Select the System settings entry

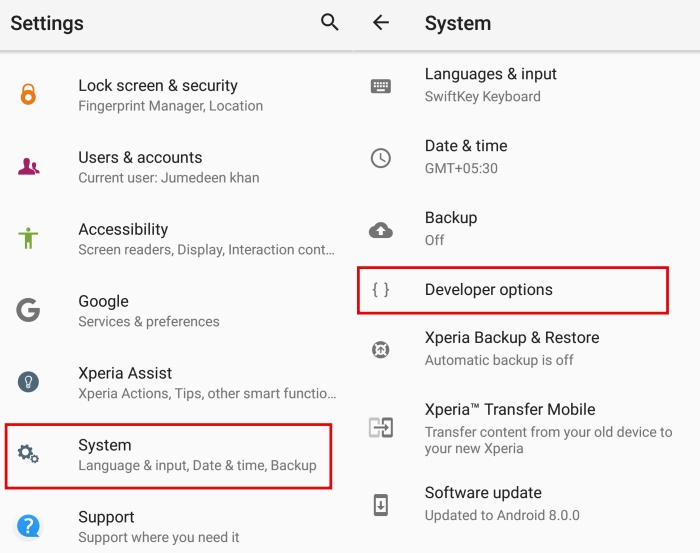pyautogui.click(x=168, y=456)
